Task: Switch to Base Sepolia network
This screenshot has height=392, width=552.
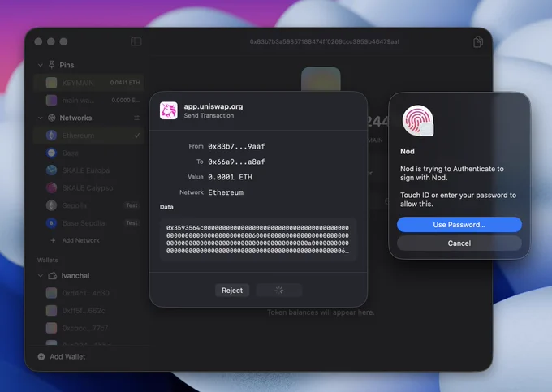Action: [89, 223]
